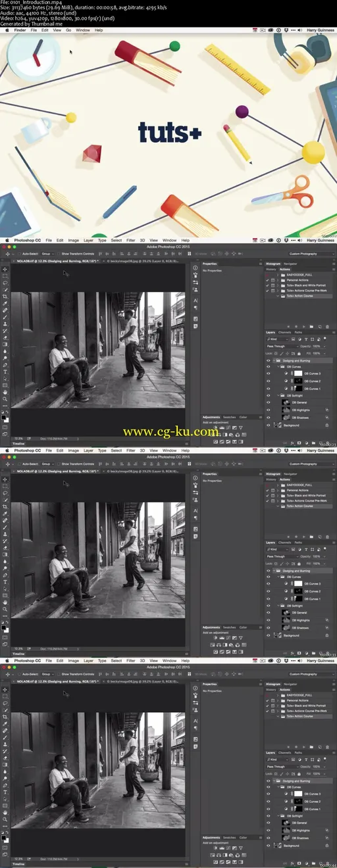Click the Fill percentage field in the first frame
This screenshot has width=337, height=868.
click(317, 354)
